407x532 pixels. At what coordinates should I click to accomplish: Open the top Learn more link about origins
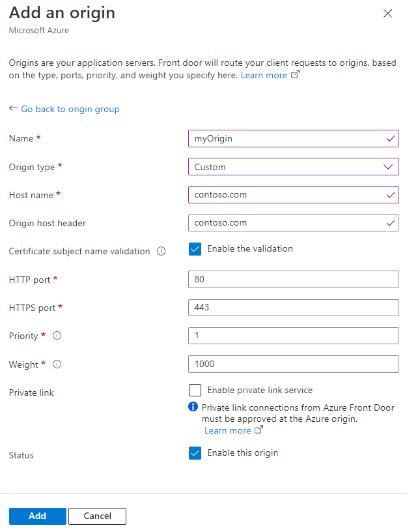click(264, 75)
